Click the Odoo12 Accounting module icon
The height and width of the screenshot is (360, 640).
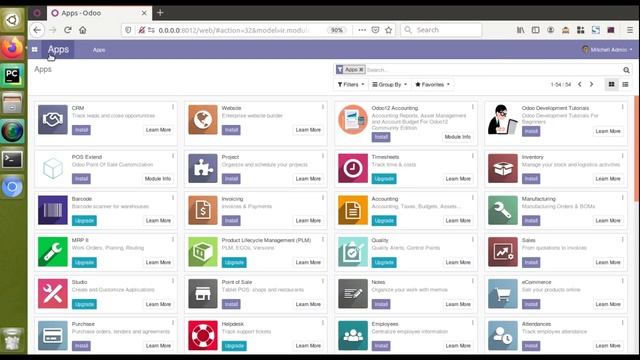[x=353, y=120]
